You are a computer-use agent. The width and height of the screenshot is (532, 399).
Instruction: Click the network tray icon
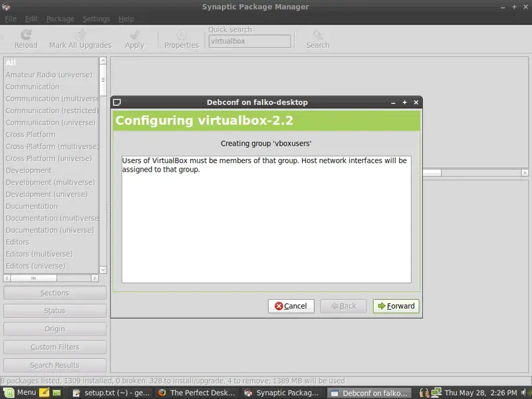[437, 392]
